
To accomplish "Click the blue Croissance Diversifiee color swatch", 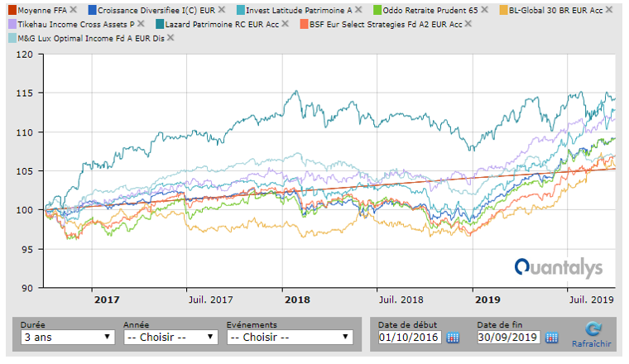I will pyautogui.click(x=92, y=10).
